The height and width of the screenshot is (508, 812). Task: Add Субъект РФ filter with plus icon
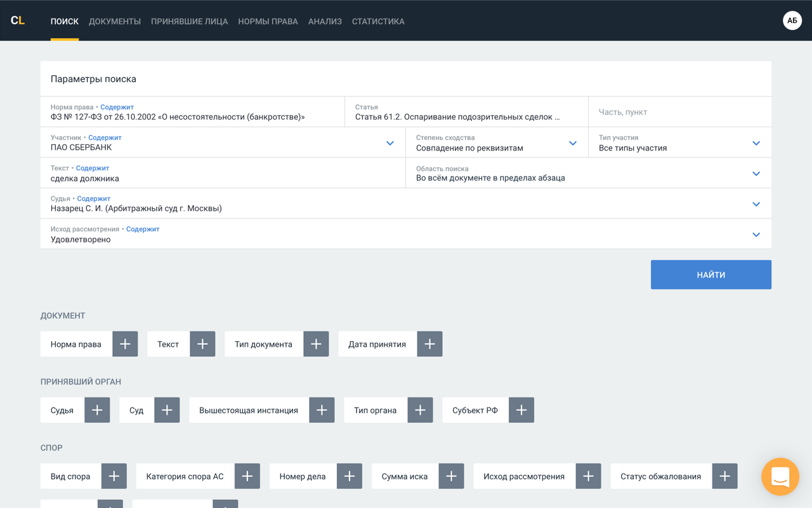tap(521, 410)
